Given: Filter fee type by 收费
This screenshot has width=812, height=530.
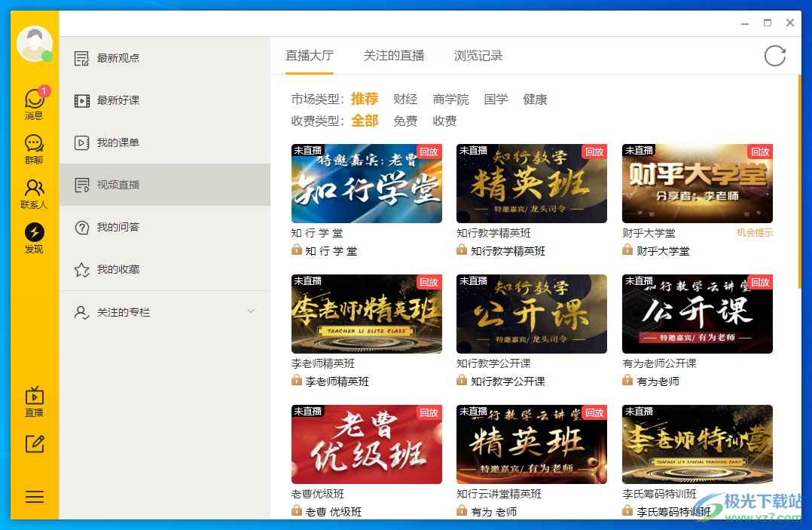Looking at the screenshot, I should [x=444, y=121].
